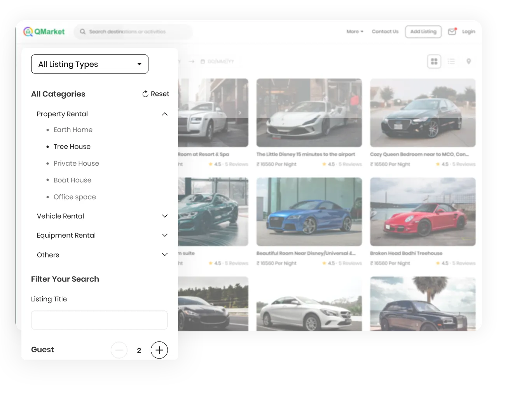The image size is (517, 420).
Task: Go to Contact Us page
Action: tap(385, 31)
